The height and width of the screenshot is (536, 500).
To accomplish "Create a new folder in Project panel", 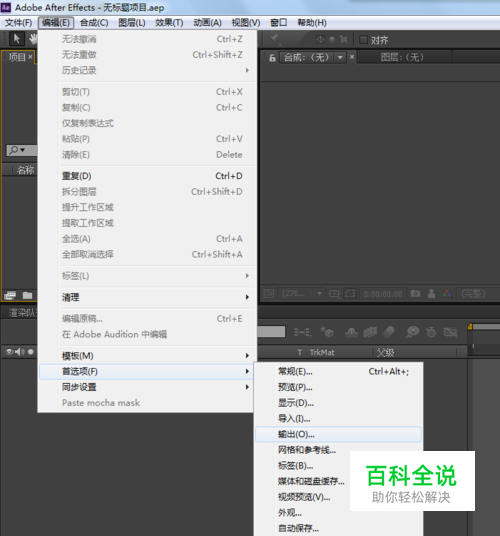I will pyautogui.click(x=27, y=295).
